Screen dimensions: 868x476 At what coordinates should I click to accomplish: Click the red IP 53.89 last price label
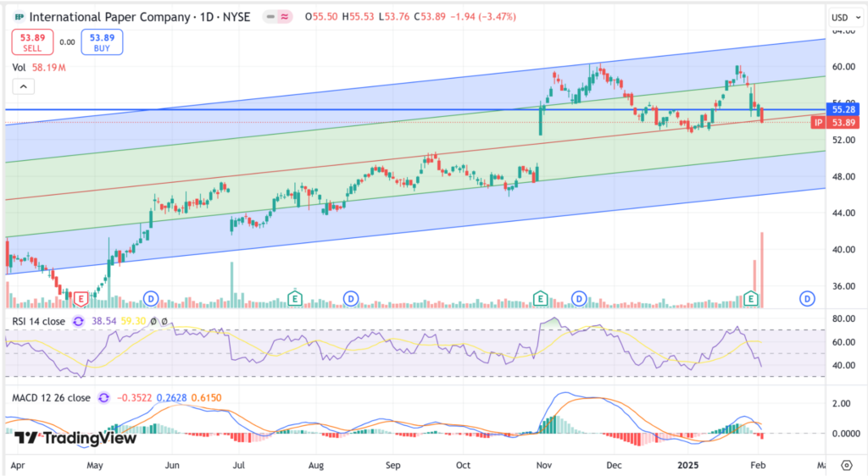tap(835, 123)
